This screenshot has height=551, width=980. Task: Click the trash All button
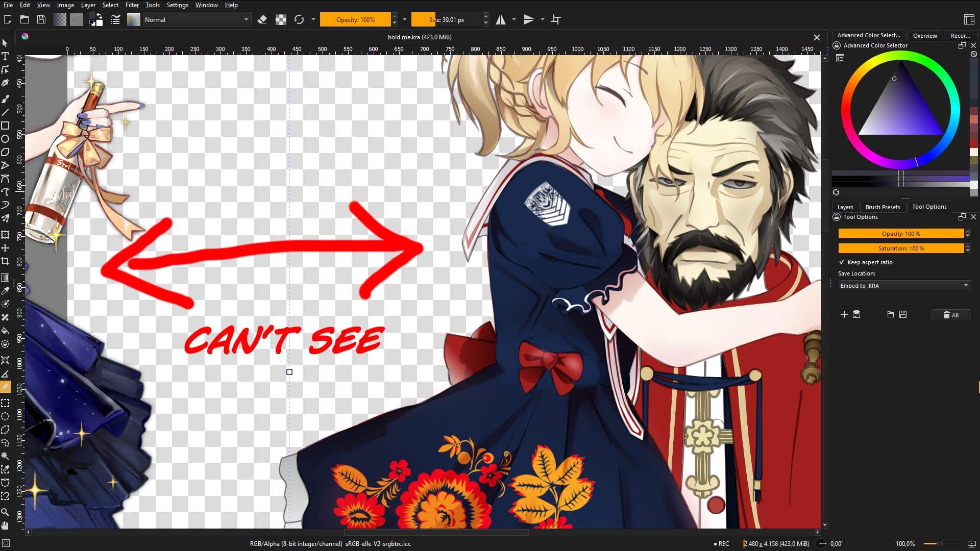(951, 315)
